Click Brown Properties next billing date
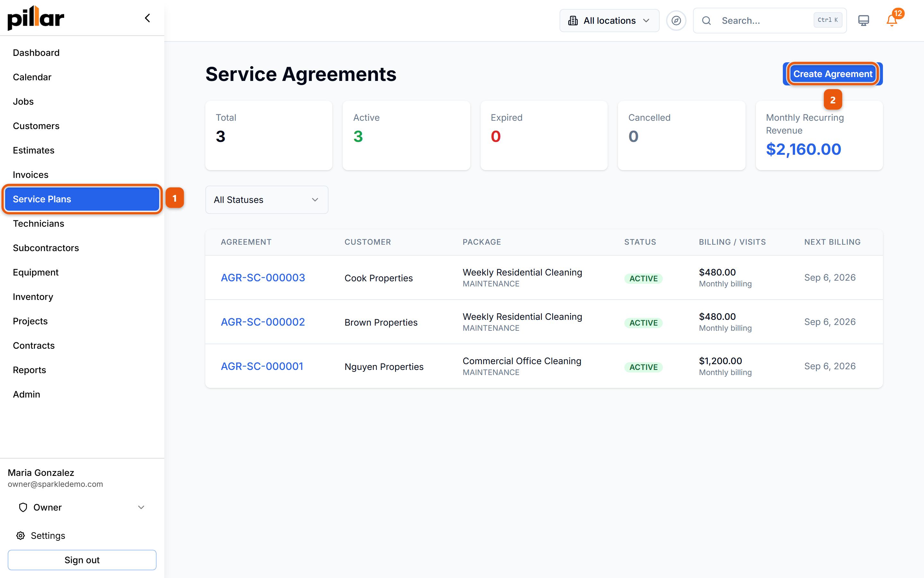The height and width of the screenshot is (578, 924). click(829, 322)
